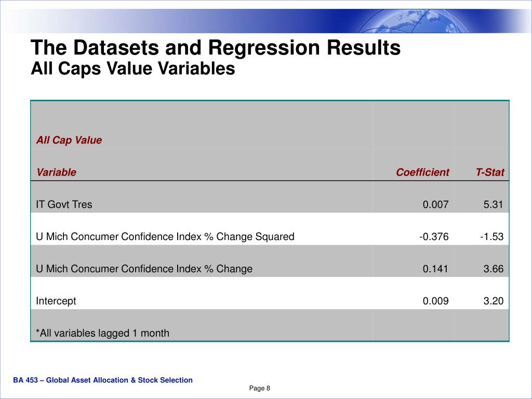Click the 'Variable' column header
Image resolution: width=532 pixels, height=399 pixels.
(56, 172)
